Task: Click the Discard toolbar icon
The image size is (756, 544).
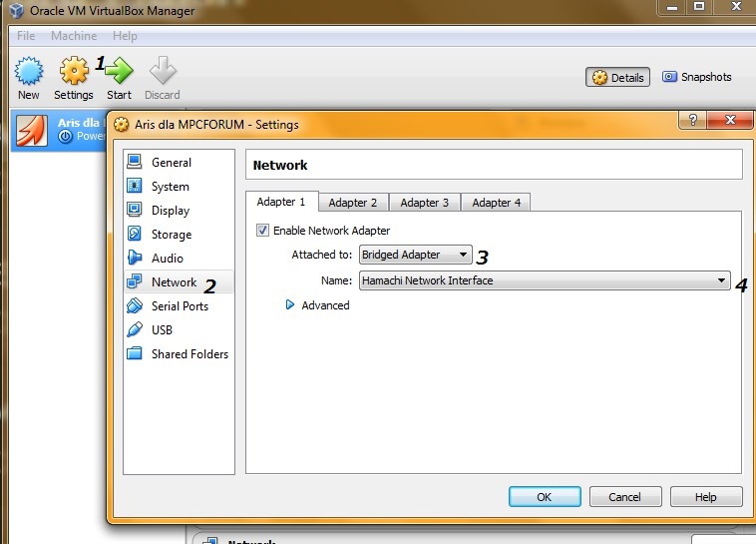Action: tap(163, 71)
